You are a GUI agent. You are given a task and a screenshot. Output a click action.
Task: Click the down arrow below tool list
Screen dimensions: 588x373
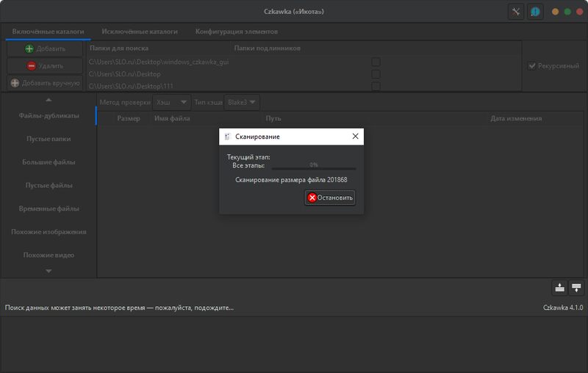click(x=49, y=271)
